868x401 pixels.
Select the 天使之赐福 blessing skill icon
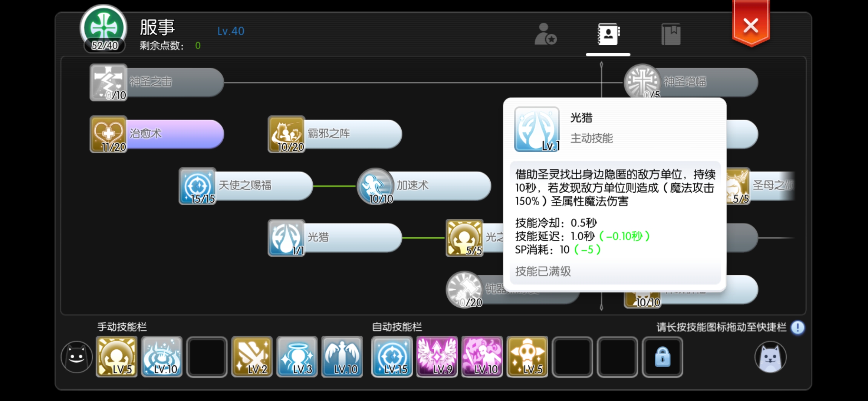[x=197, y=186]
